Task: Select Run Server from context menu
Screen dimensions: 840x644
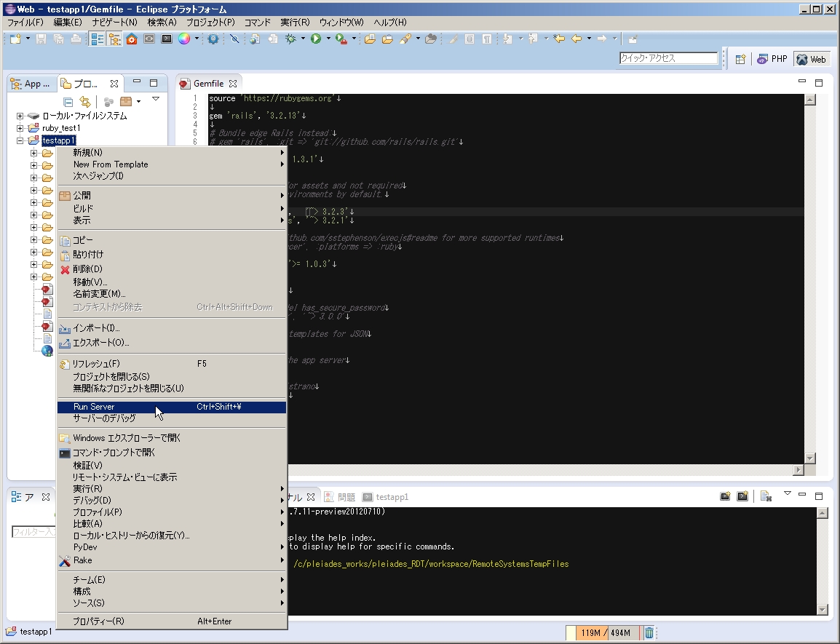Action: pos(172,407)
